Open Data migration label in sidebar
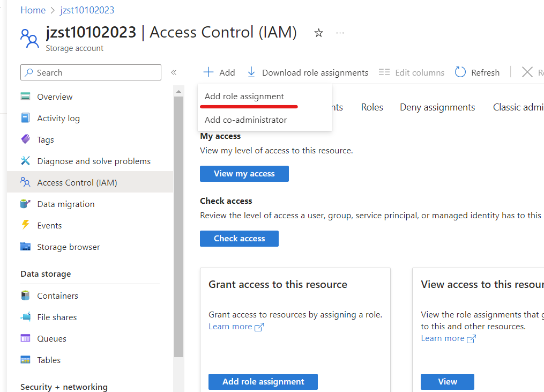This screenshot has width=544, height=392. click(x=65, y=204)
